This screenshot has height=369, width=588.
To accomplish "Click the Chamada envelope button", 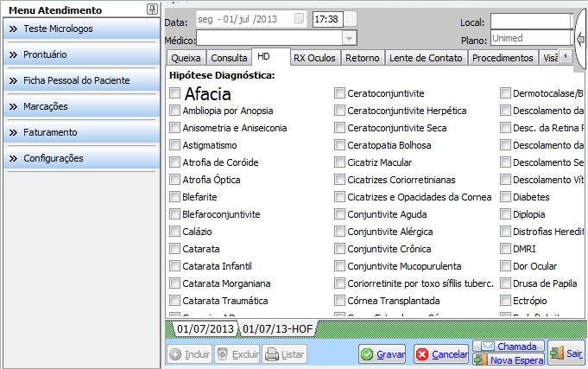I will pos(507,346).
